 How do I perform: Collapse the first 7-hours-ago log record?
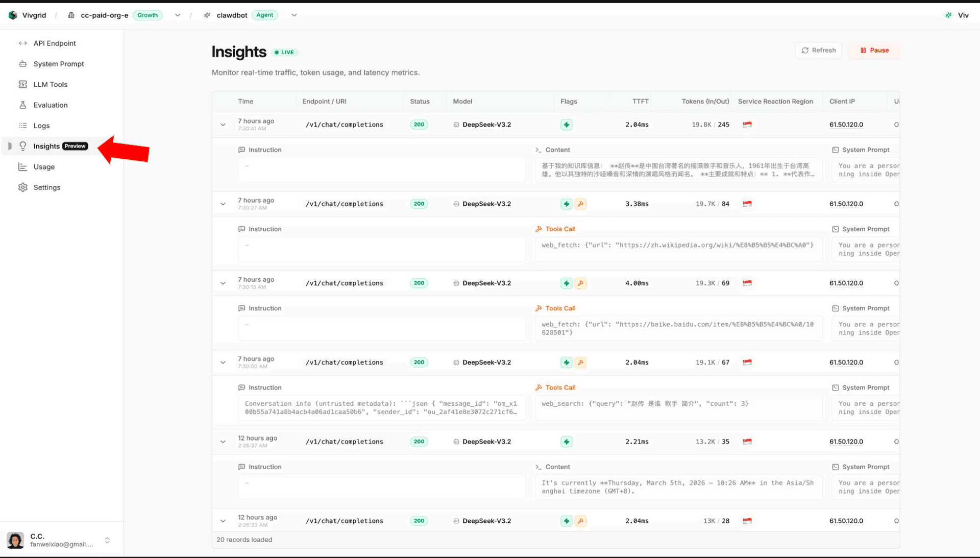[x=223, y=124]
